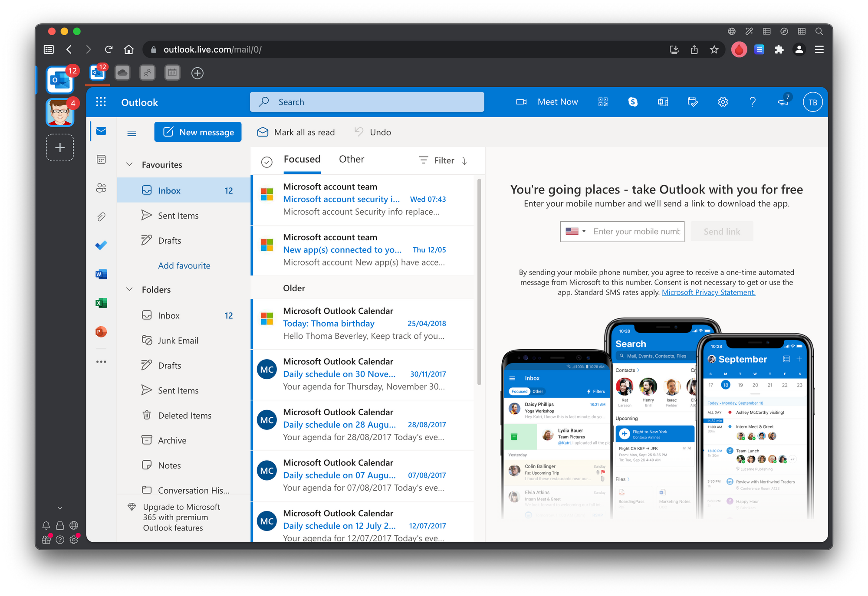868x596 pixels.
Task: Click the New Message compose icon
Action: (170, 132)
